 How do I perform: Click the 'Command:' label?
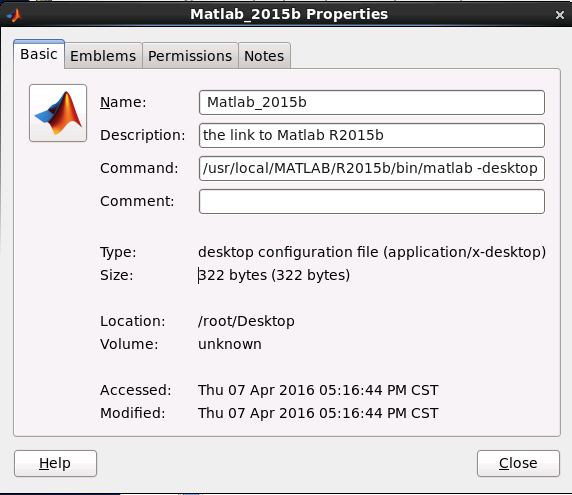click(139, 168)
